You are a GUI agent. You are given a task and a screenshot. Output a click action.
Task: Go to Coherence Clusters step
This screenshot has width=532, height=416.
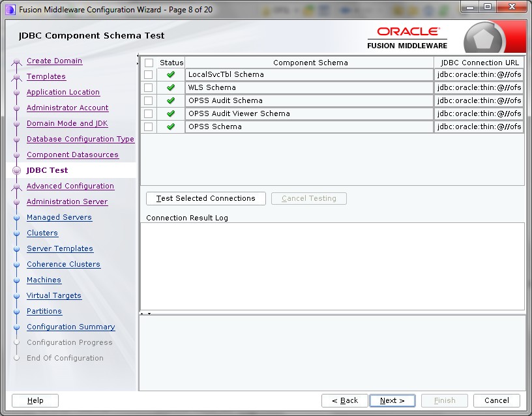63,264
